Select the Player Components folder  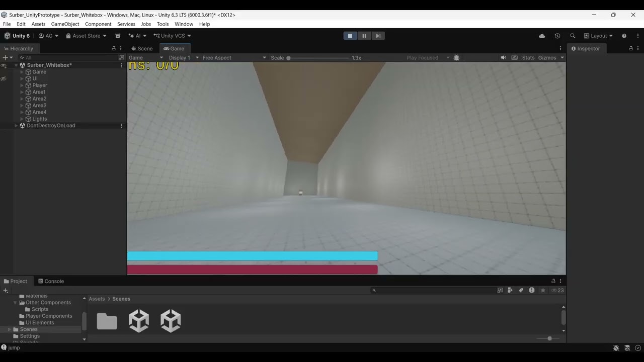(x=49, y=316)
